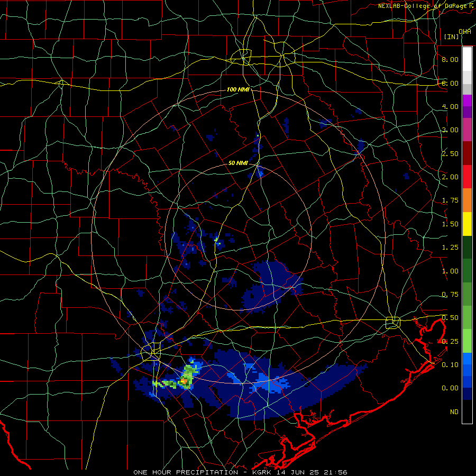Select the 1.75 legend label
Image resolution: width=476 pixels, height=476 pixels.
point(450,200)
